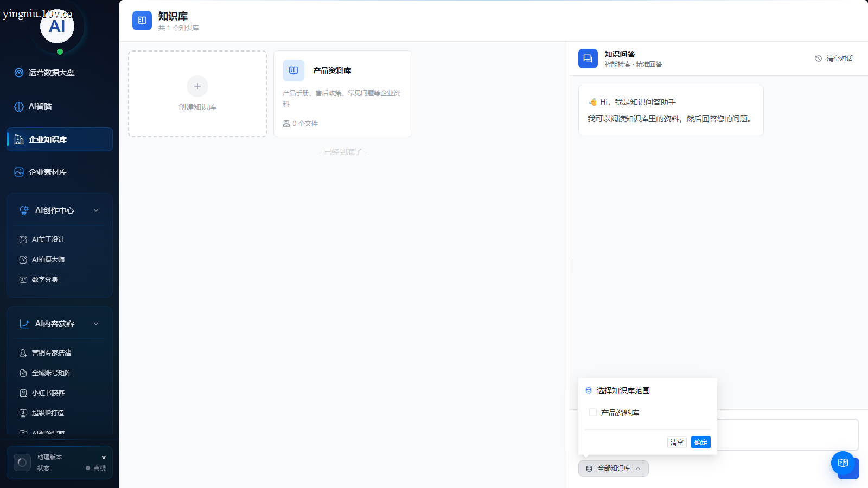The width and height of the screenshot is (868, 488).
Task: Click the 选择知识库范围 popup title
Action: pos(623,390)
